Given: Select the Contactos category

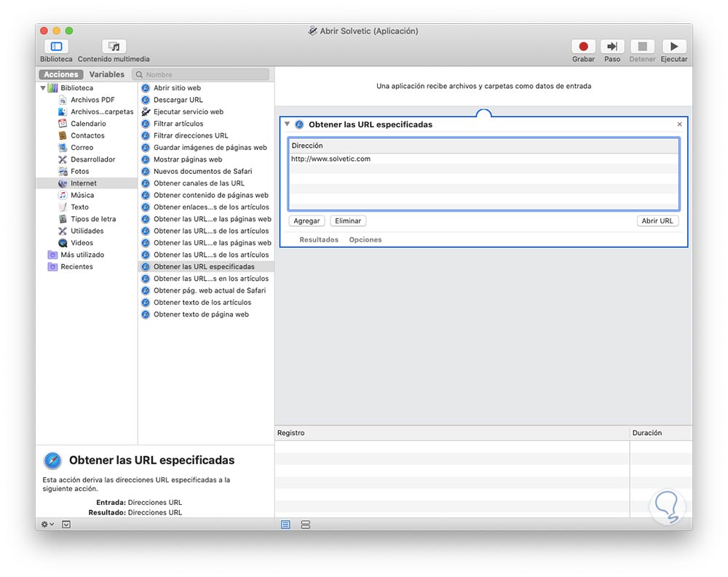Looking at the screenshot, I should 87,135.
